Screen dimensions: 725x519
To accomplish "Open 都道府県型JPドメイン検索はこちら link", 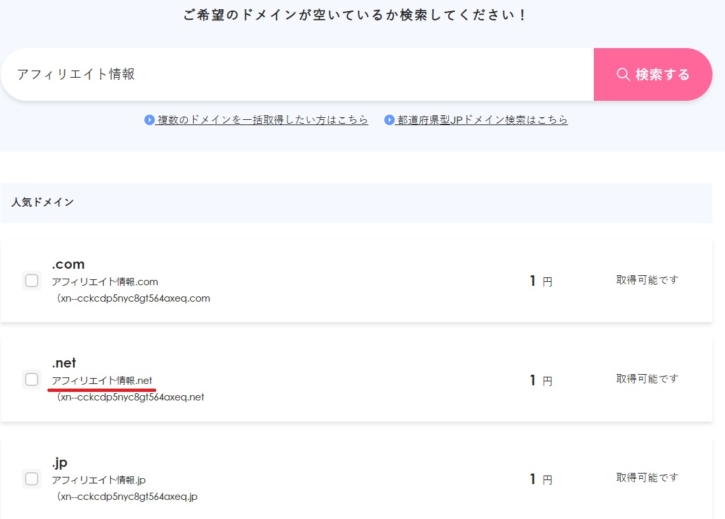I will click(x=482, y=120).
